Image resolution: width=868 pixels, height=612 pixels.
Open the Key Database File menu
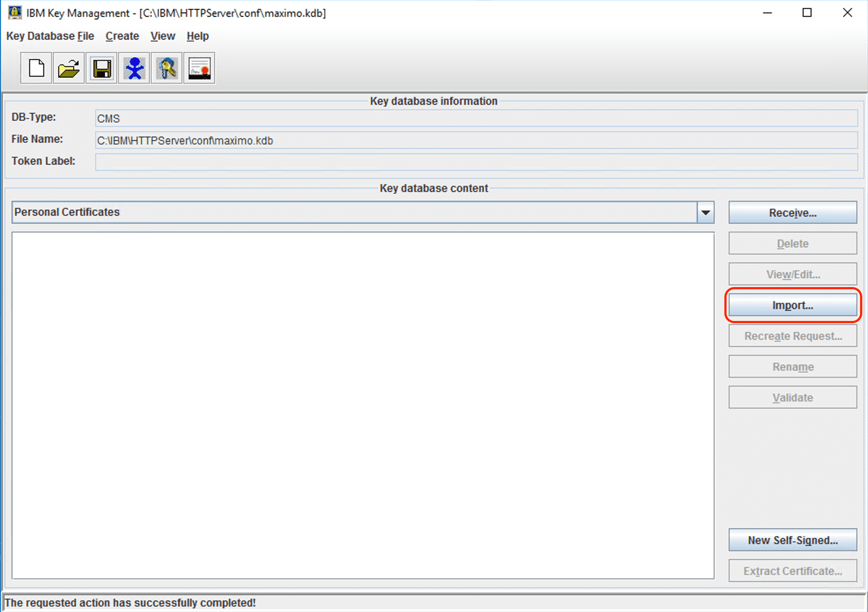[50, 36]
